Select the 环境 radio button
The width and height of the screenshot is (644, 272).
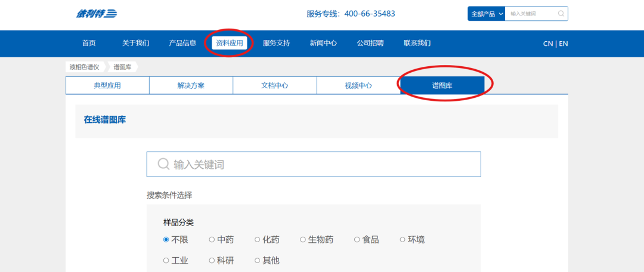402,240
